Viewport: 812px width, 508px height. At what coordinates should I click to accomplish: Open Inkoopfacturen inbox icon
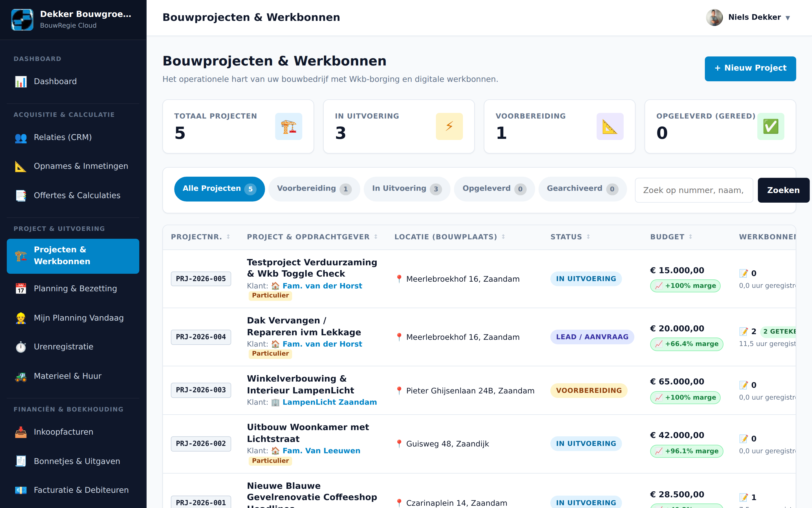(21, 432)
